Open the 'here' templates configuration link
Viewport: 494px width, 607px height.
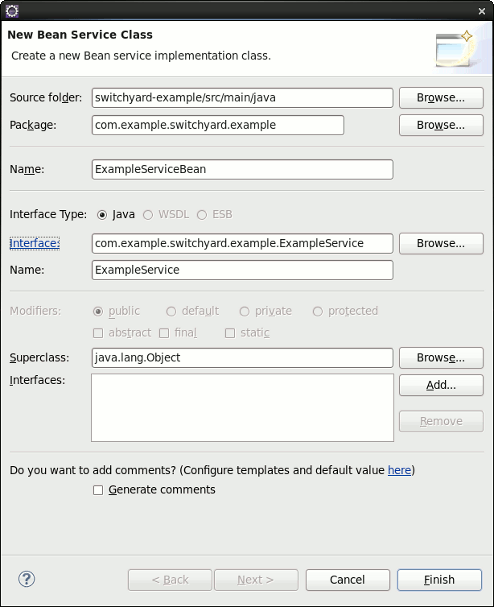pos(399,470)
